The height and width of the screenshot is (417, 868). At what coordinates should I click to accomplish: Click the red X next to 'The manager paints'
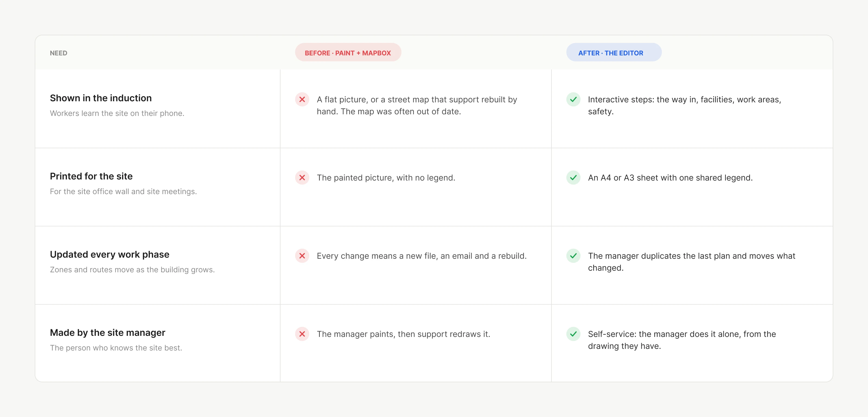pyautogui.click(x=302, y=334)
